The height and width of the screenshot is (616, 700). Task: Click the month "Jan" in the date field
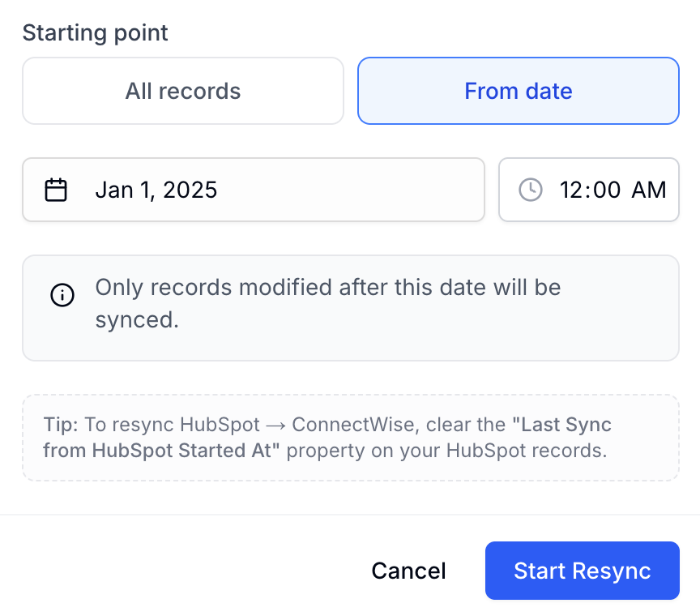pyautogui.click(x=114, y=190)
